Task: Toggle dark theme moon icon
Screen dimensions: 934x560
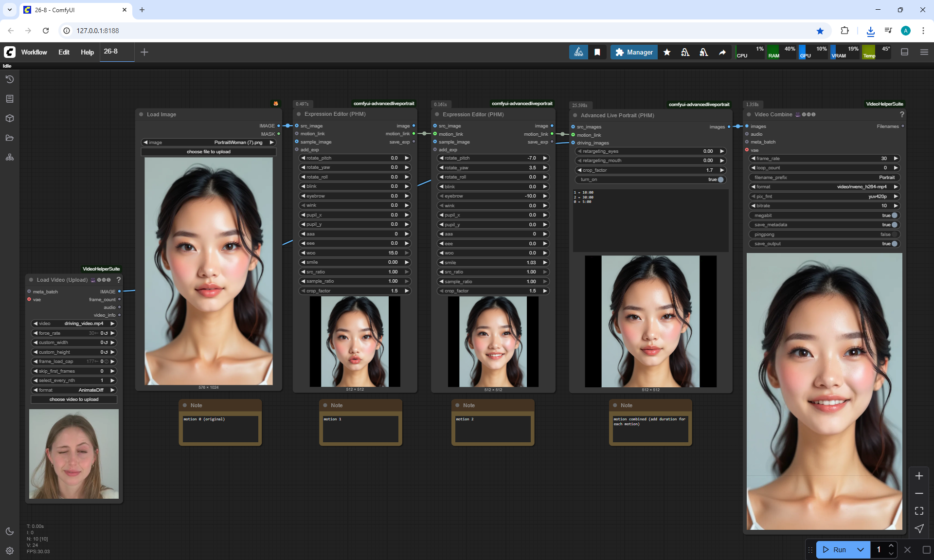Action: click(10, 531)
